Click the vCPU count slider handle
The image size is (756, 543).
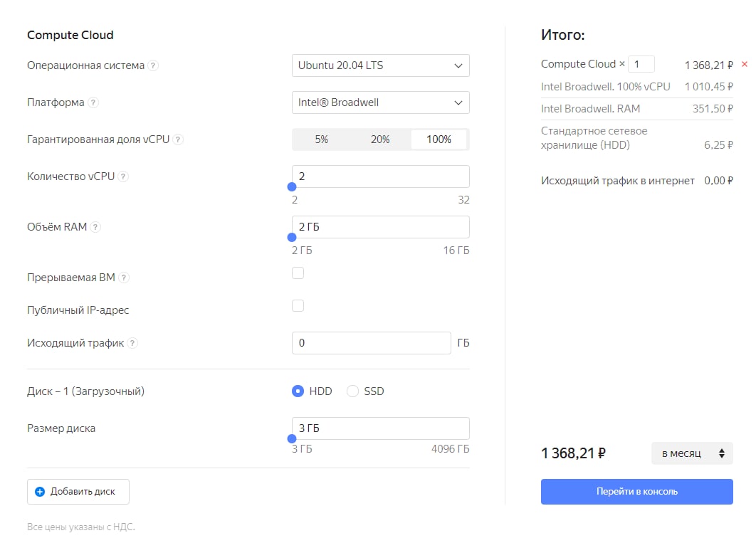coord(292,187)
